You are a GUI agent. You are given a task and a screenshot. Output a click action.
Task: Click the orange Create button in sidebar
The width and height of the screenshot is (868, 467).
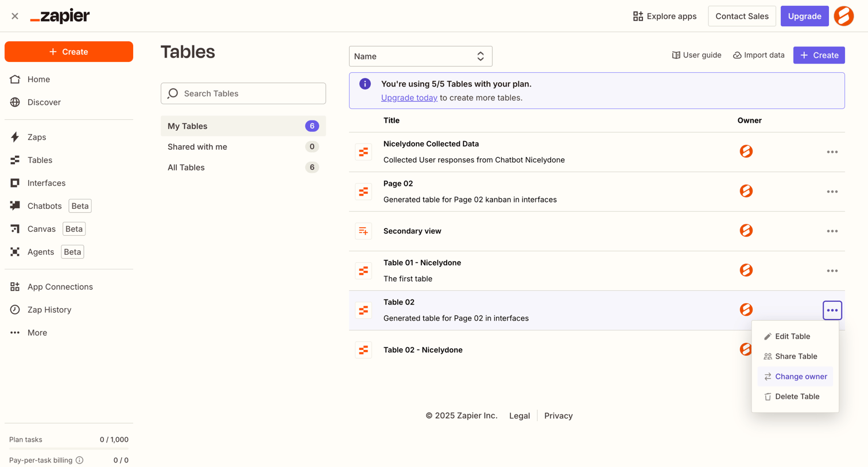[69, 52]
